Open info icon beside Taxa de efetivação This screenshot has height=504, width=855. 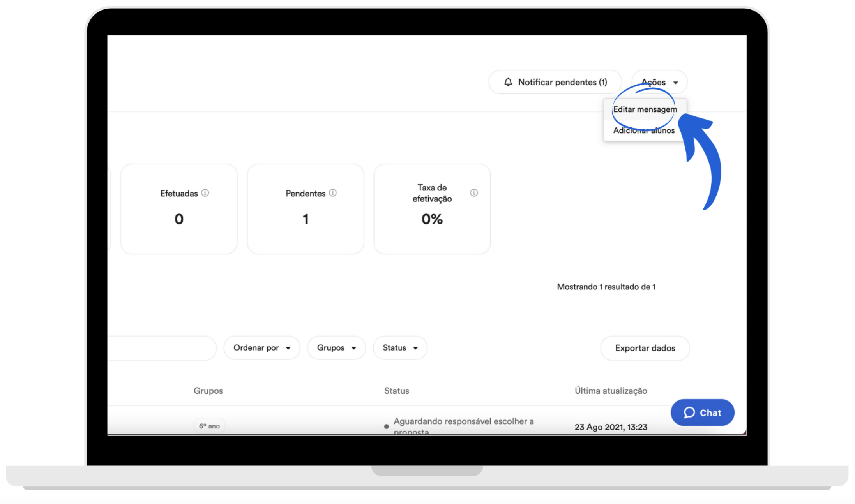(474, 193)
